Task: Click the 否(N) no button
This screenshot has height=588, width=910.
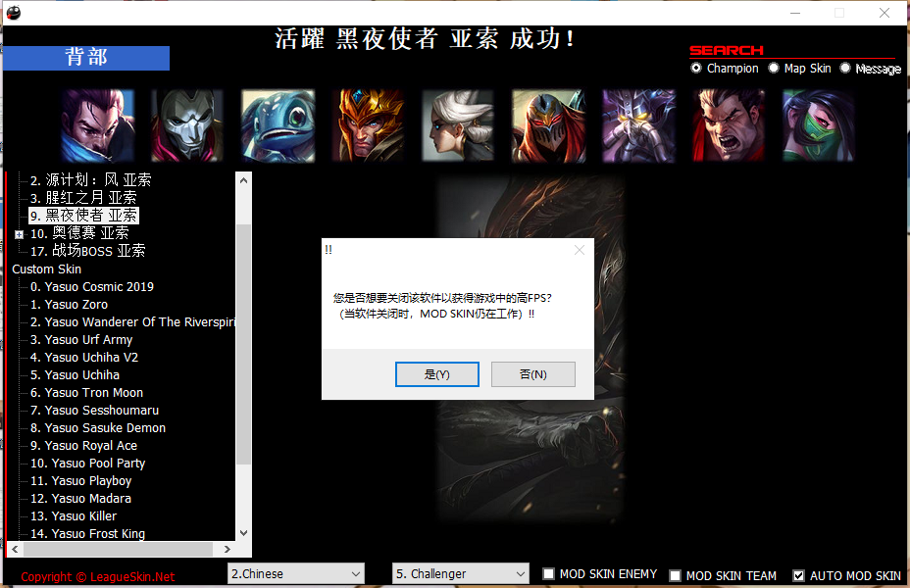Action: click(533, 374)
